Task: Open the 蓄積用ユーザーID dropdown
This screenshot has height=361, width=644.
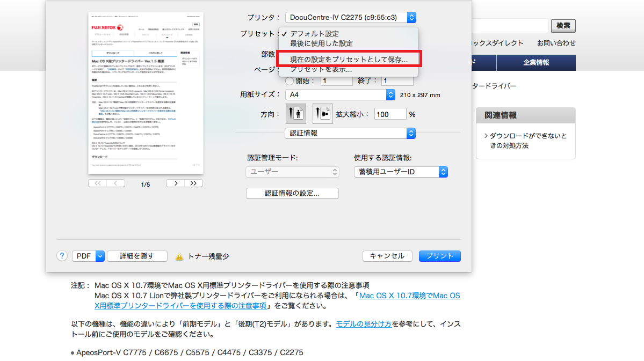Action: click(x=401, y=172)
